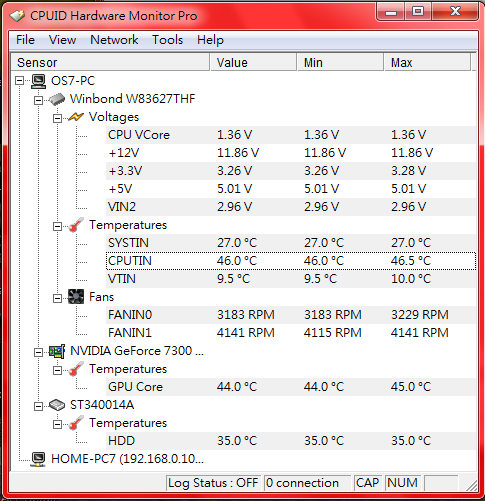Click +3.3V max value 3.28 V
Viewport: 485px width, 501px height.
pyautogui.click(x=408, y=171)
